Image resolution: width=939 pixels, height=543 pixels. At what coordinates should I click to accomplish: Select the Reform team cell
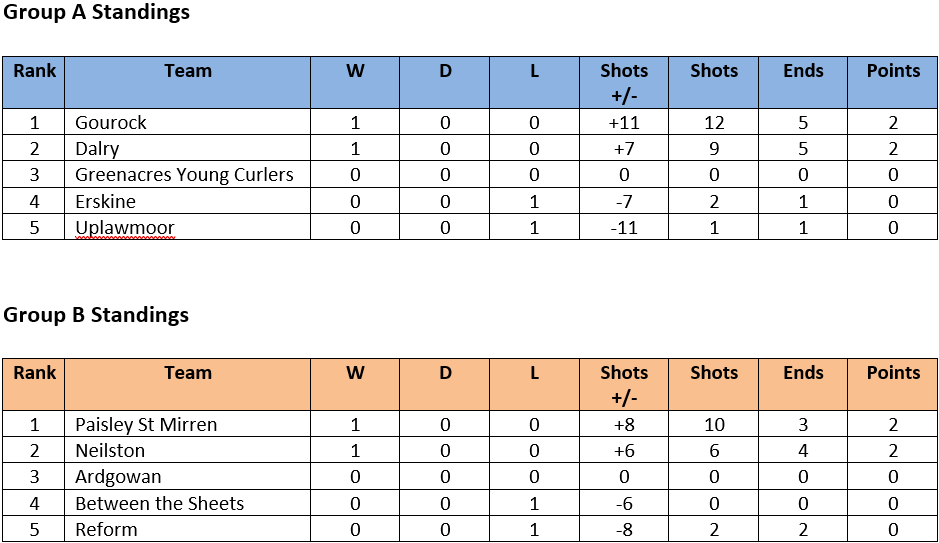pyautogui.click(x=106, y=529)
